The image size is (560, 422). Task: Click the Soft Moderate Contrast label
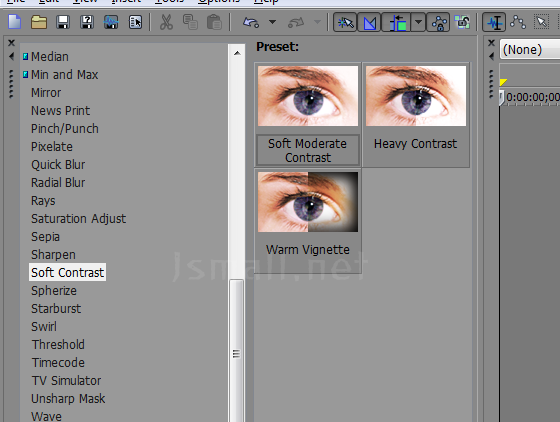pos(308,150)
